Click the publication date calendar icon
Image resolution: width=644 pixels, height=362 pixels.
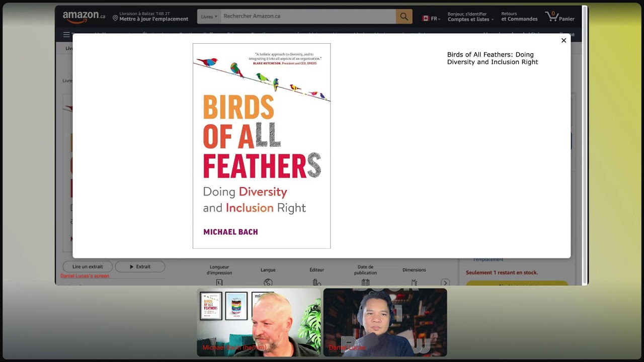click(x=365, y=283)
